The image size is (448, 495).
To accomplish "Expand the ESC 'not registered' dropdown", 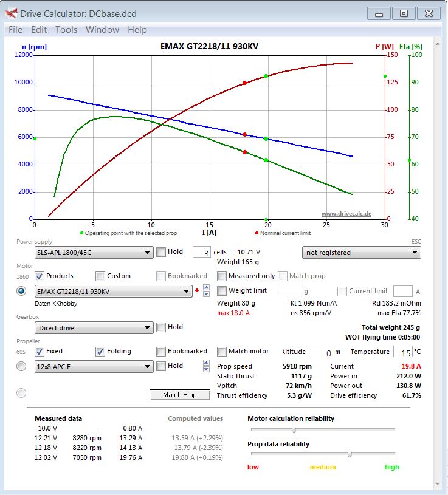I will click(x=361, y=253).
